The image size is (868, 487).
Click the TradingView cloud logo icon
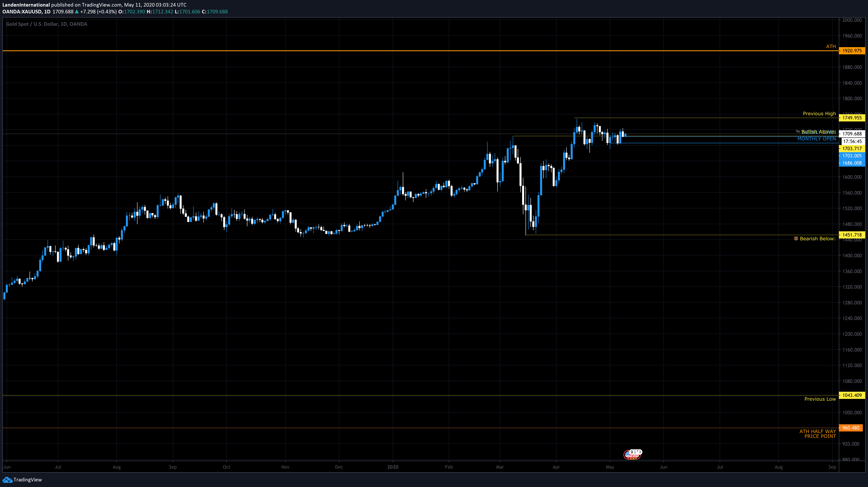click(x=7, y=480)
